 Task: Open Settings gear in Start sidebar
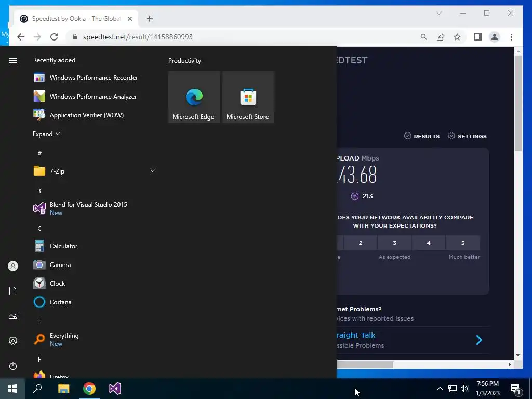pos(13,341)
